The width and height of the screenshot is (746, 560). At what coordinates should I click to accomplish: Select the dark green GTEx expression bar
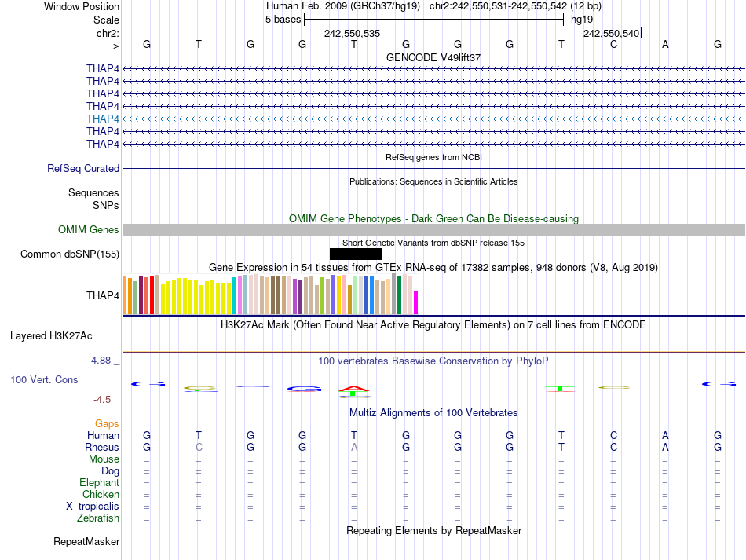pyautogui.click(x=399, y=295)
